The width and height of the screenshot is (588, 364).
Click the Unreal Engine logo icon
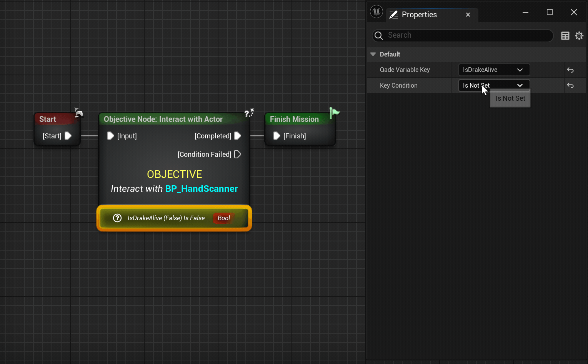click(x=376, y=12)
